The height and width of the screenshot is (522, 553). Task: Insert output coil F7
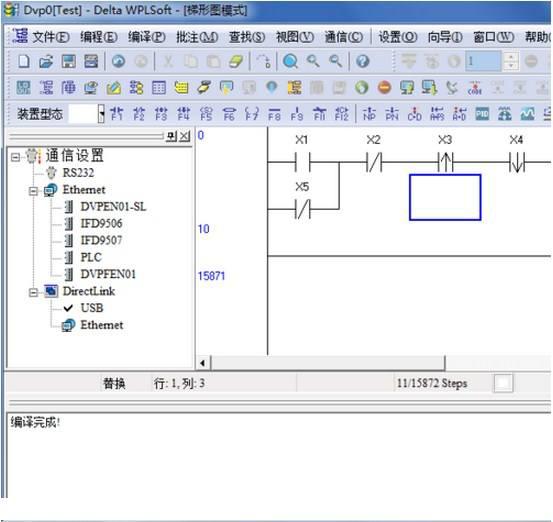click(x=251, y=114)
